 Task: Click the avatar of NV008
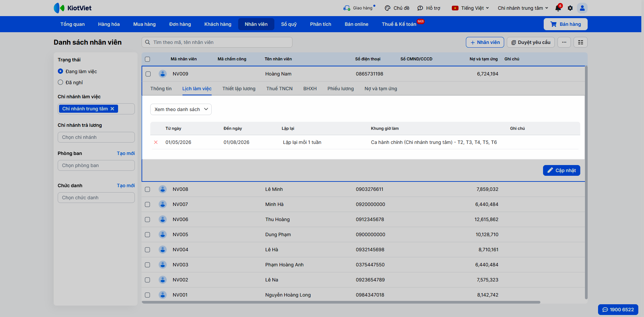pyautogui.click(x=163, y=189)
